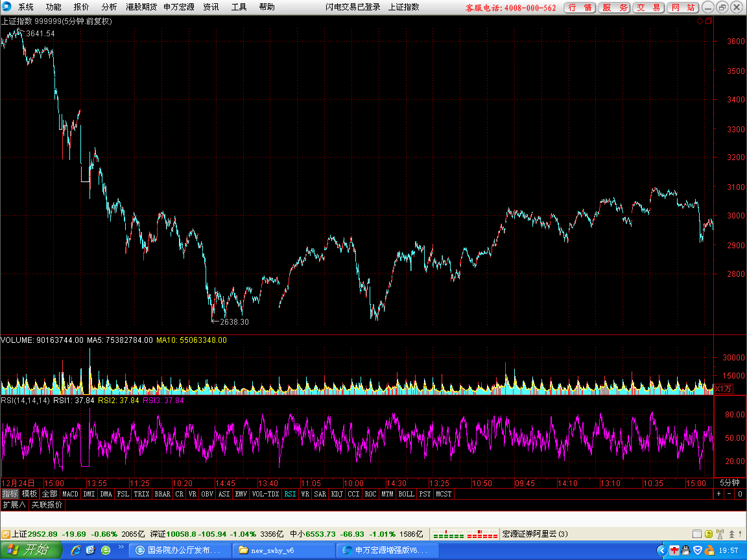Click the second quick launch browser icon
The width and height of the screenshot is (747, 560).
91,550
